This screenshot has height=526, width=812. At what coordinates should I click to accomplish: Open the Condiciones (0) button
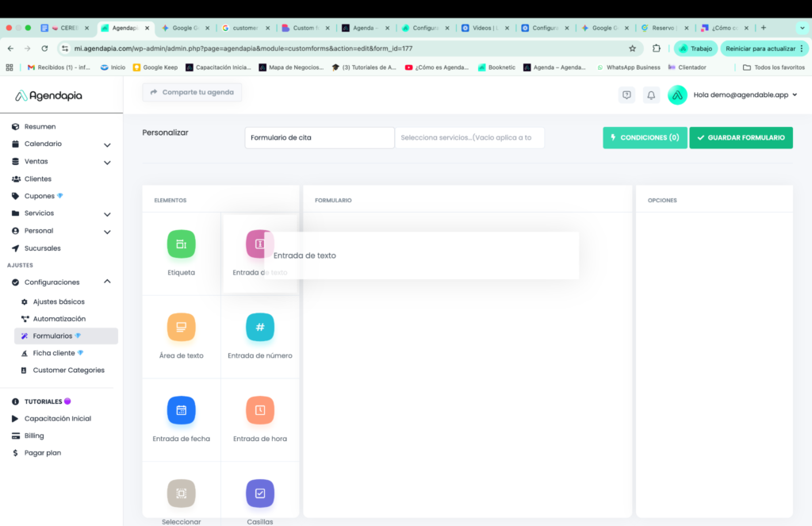[645, 138]
